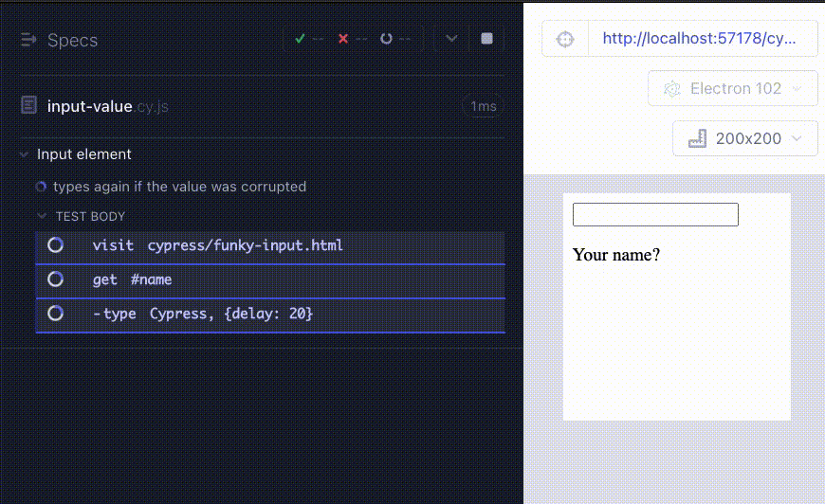Screen dimensions: 825x504
Task: Toggle auto-scrolling chevron in reporter header
Action: (451, 38)
